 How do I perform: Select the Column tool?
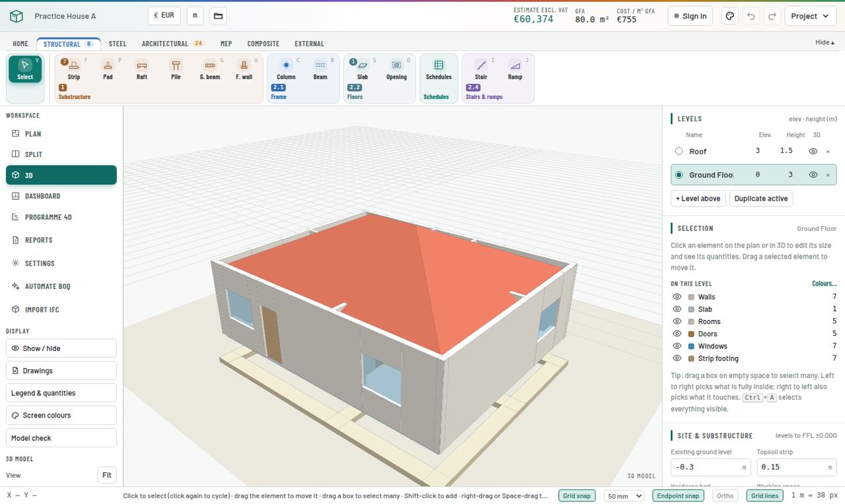[x=286, y=69]
